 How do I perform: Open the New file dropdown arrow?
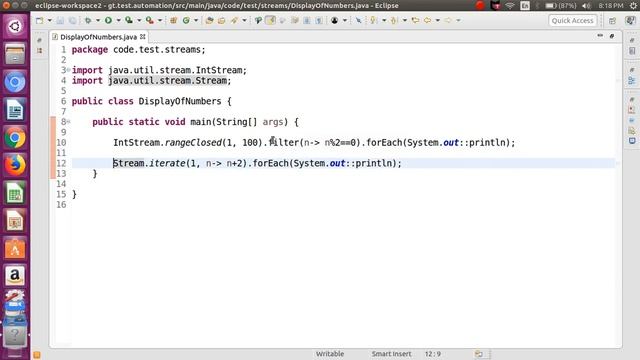coord(49,20)
